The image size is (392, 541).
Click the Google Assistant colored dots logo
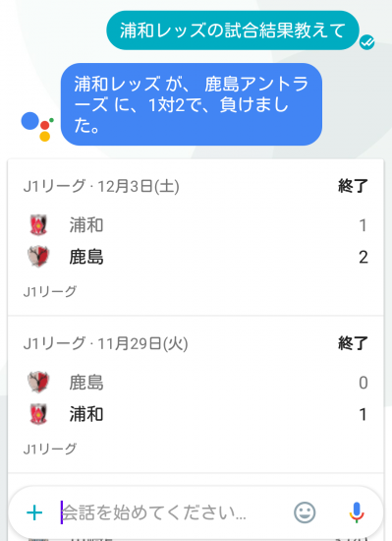click(37, 126)
